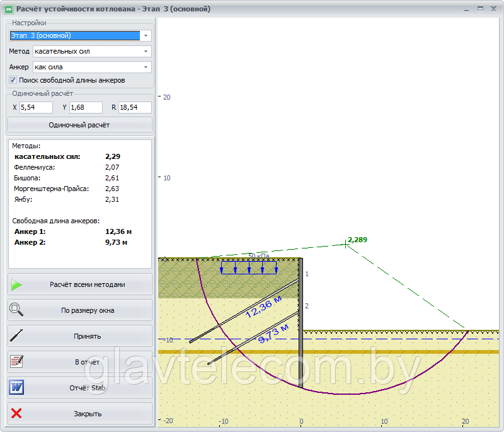Image resolution: width=504 pixels, height=432 pixels.
Task: Select the Феллениуса method result row
Action: (x=67, y=167)
